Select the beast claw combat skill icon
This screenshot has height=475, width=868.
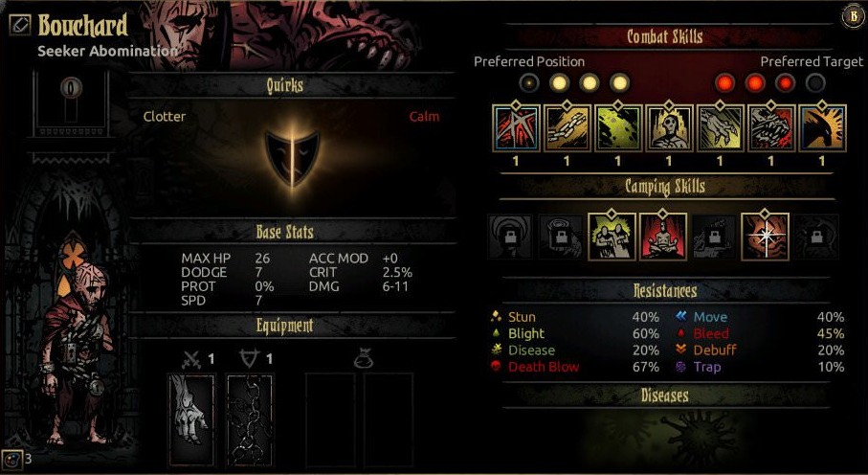point(720,128)
